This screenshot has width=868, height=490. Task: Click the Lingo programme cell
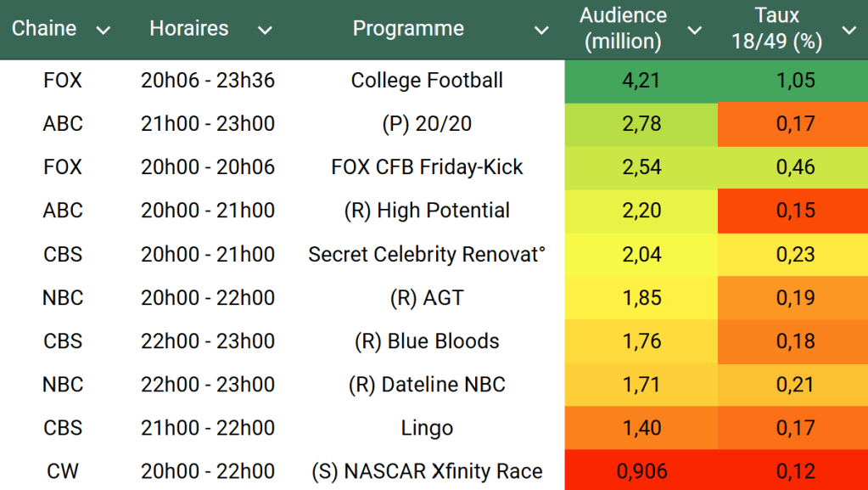point(427,427)
